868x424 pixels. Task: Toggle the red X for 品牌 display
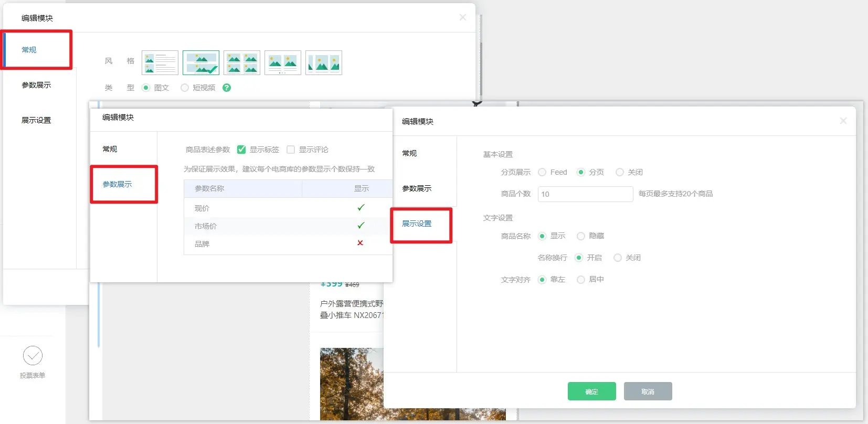pyautogui.click(x=360, y=243)
